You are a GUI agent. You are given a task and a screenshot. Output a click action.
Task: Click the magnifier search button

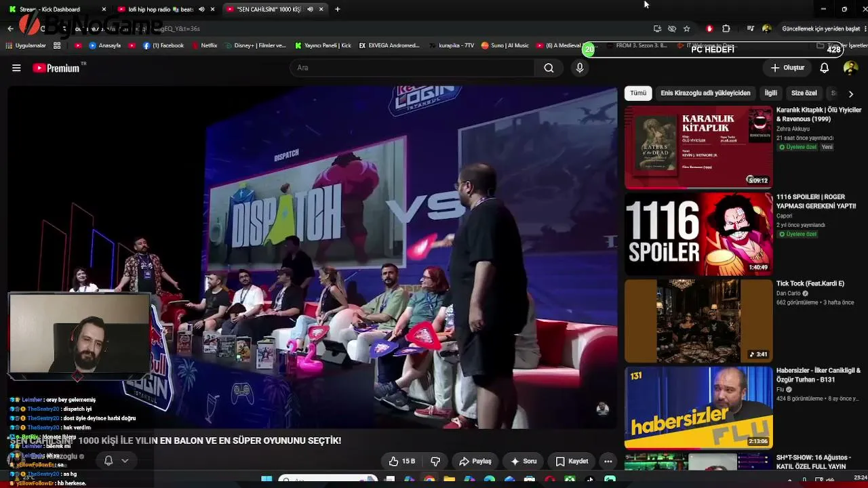[x=549, y=68]
